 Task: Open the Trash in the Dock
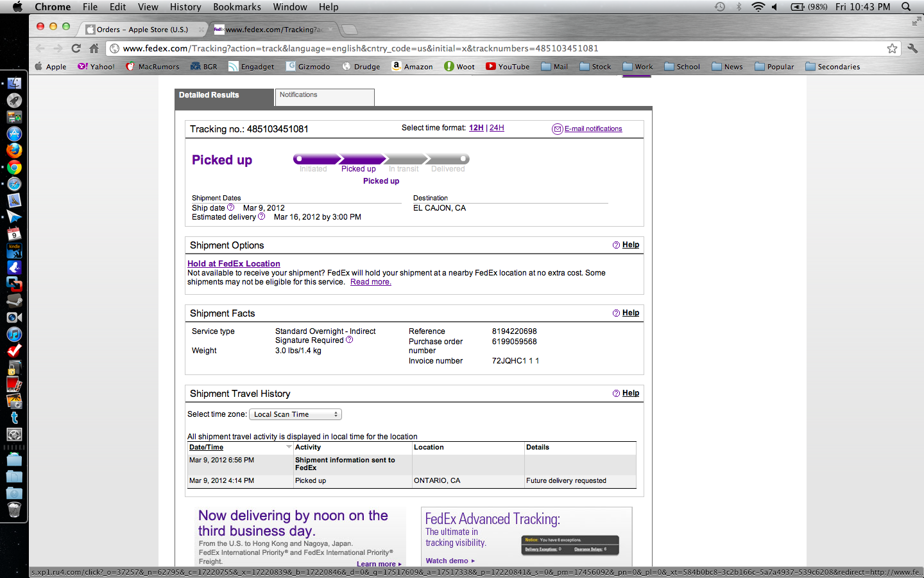click(14, 510)
